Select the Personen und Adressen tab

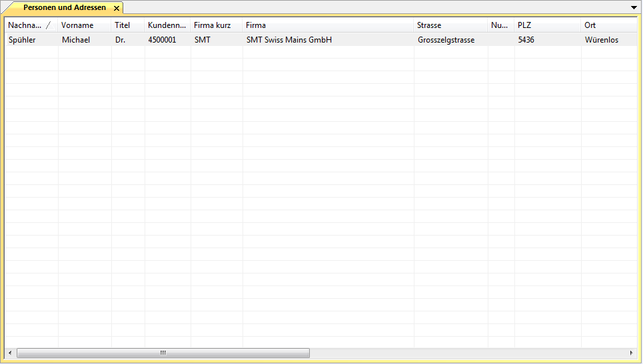pos(64,8)
